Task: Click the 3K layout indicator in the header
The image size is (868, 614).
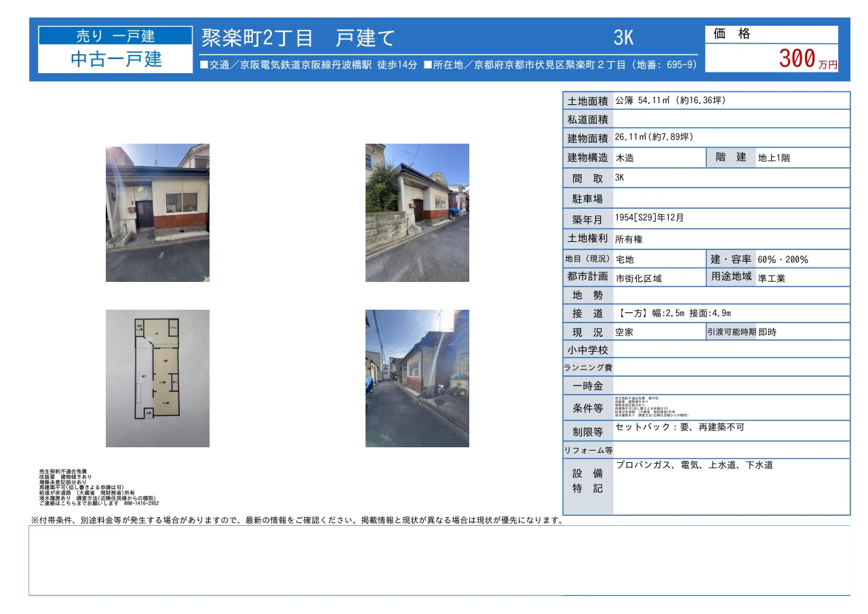Action: click(622, 37)
